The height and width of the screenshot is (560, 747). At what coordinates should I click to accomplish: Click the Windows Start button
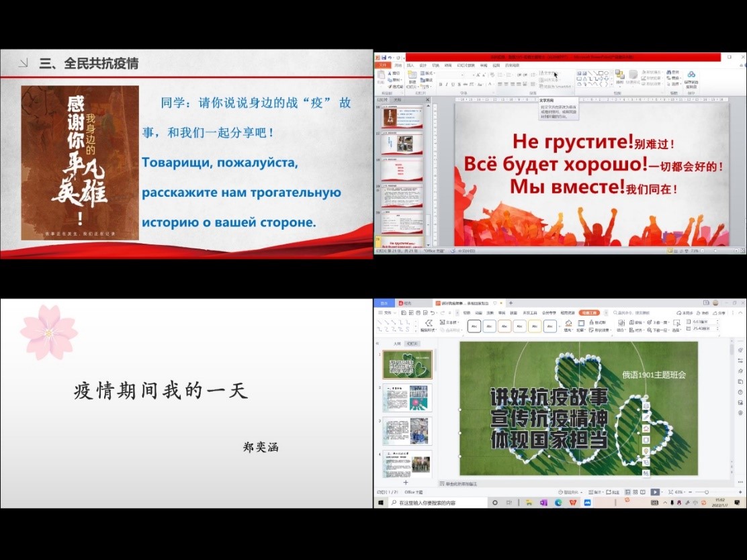[x=381, y=502]
